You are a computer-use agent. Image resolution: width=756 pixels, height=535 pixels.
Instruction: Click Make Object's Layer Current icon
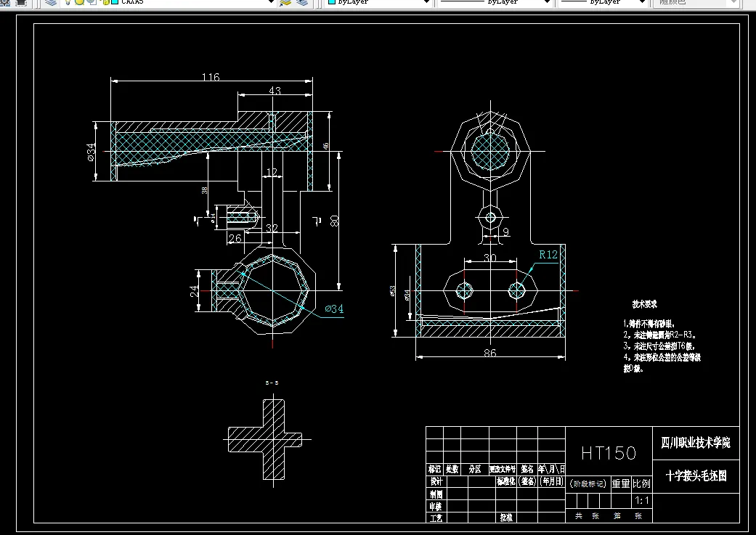click(x=285, y=2)
